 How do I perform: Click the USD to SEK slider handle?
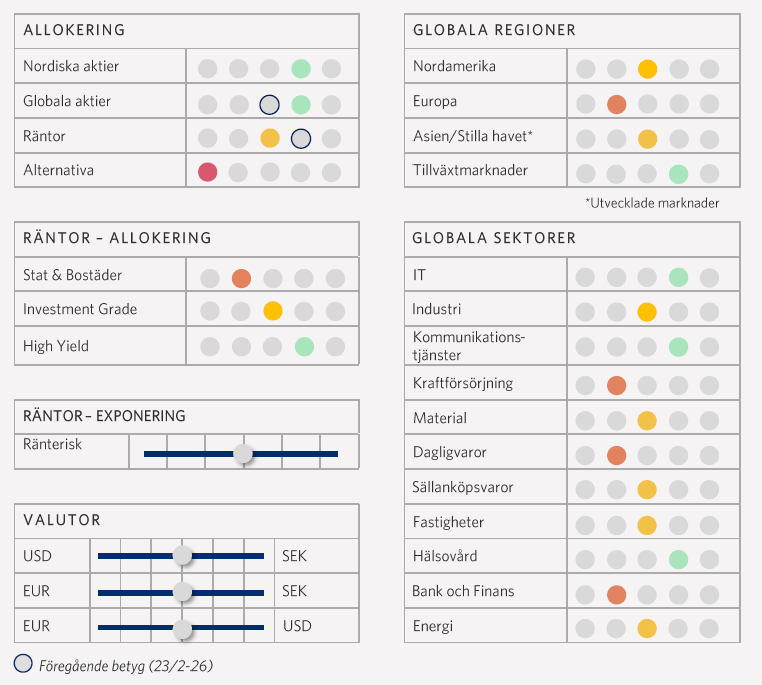click(182, 555)
